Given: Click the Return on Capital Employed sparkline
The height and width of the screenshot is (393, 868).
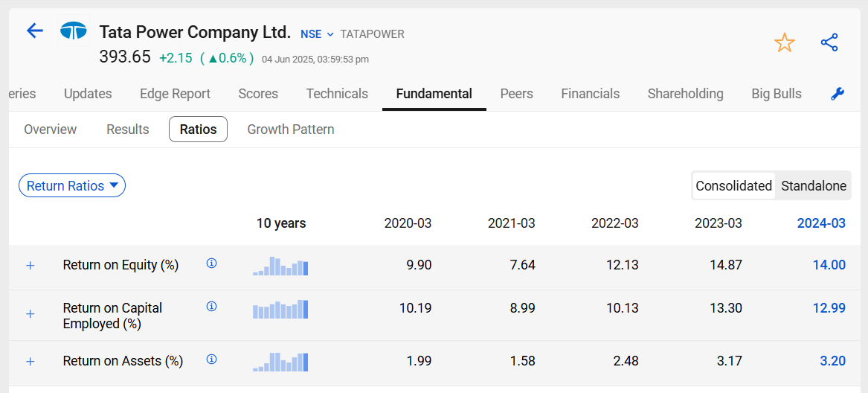Looking at the screenshot, I should 280,310.
